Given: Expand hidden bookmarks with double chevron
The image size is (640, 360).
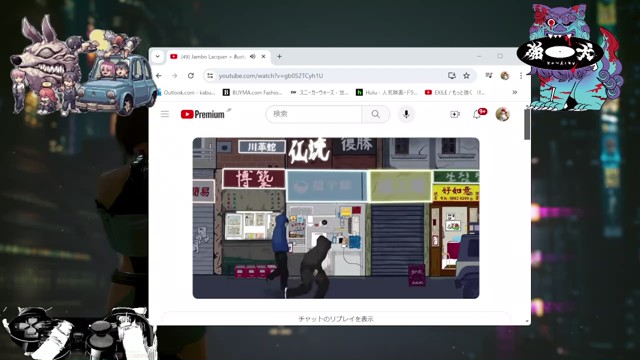Looking at the screenshot, I should 515,93.
